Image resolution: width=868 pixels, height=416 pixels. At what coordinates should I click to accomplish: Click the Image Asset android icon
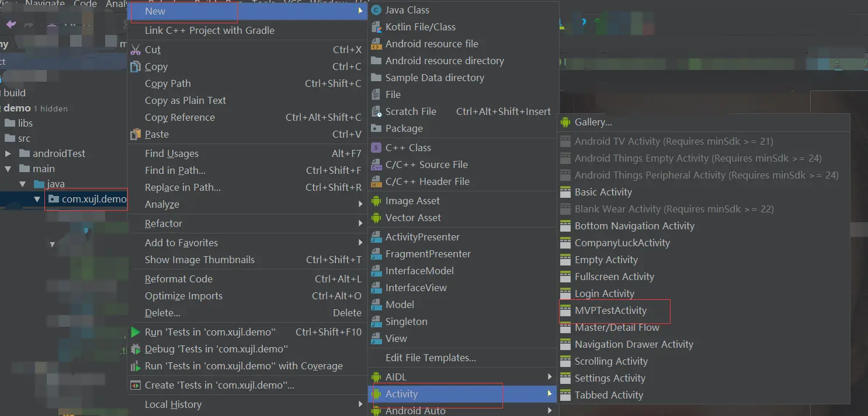(376, 201)
